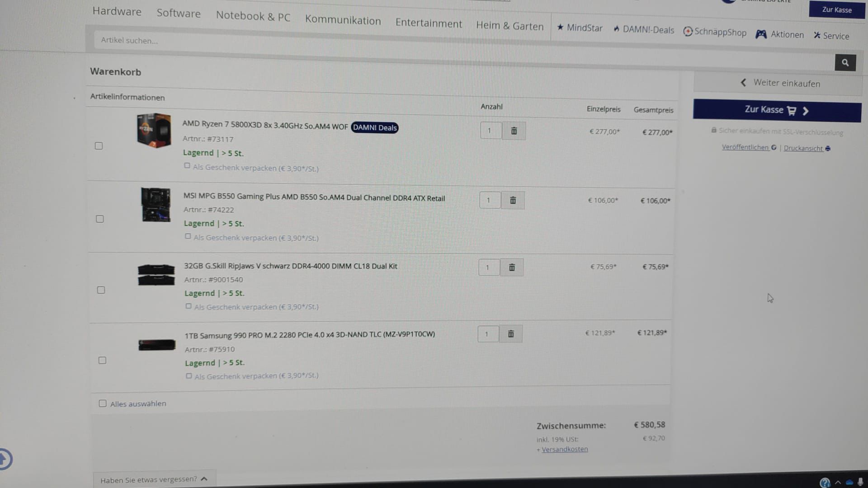Click trash icon next to Samsung 990 PRO
Image resolution: width=868 pixels, height=488 pixels.
coord(510,334)
